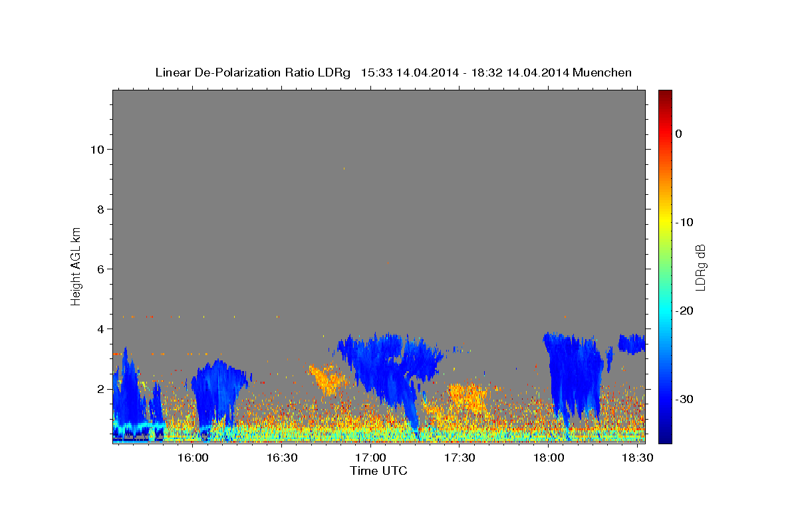Click the height tick label 8
The height and width of the screenshot is (532, 798).
coord(101,209)
